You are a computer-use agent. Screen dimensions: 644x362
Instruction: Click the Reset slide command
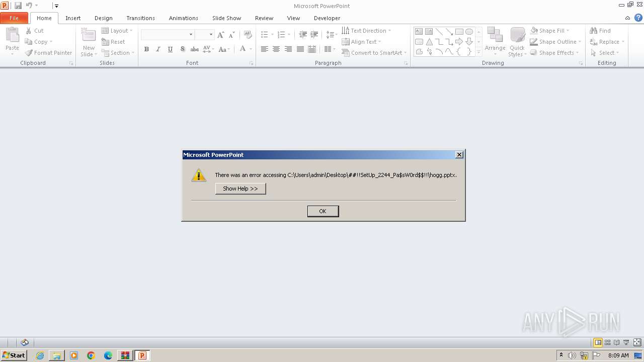click(113, 42)
